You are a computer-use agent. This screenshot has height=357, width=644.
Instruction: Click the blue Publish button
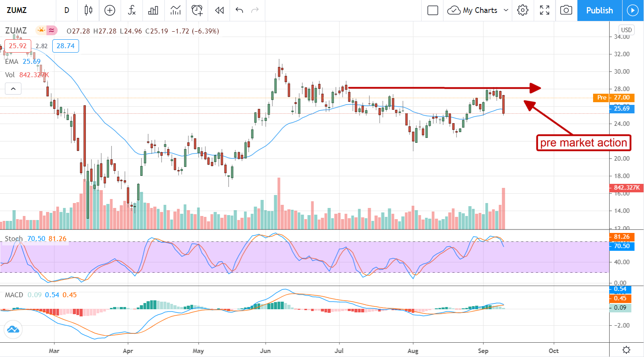599,10
